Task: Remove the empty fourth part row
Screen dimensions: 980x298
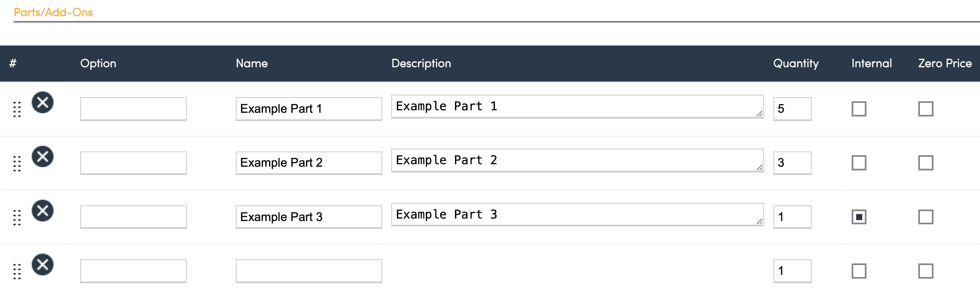Action: [43, 265]
